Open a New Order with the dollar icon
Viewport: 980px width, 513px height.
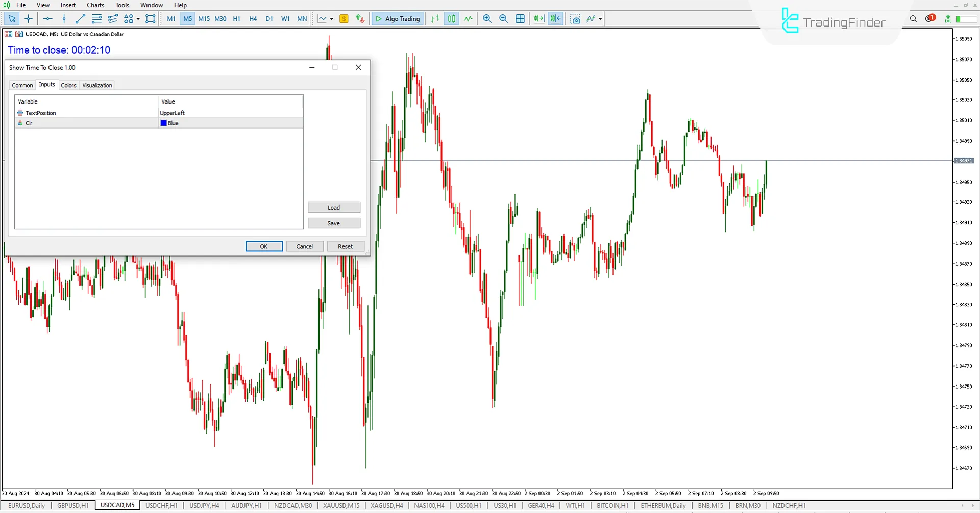pyautogui.click(x=344, y=19)
